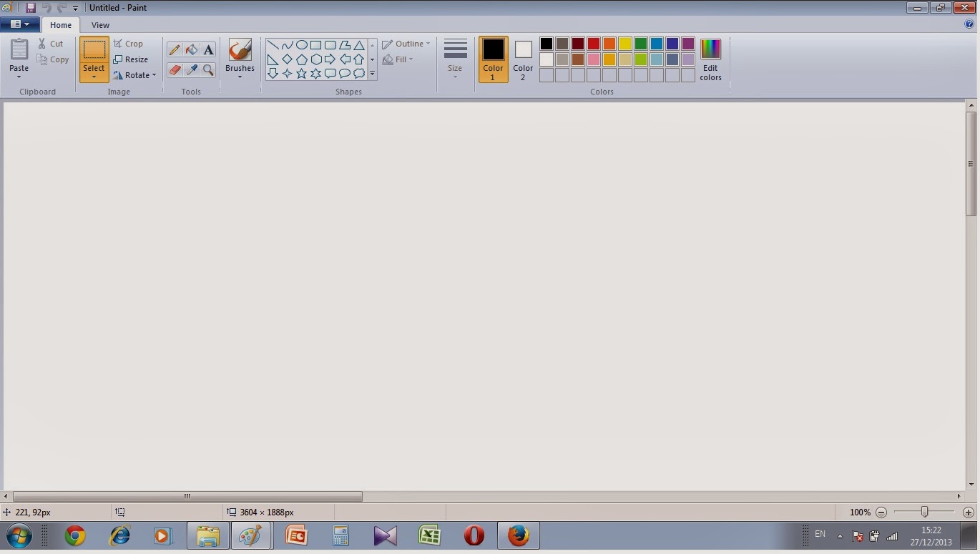Pick the yellow palette swatch
Image resolution: width=980 pixels, height=554 pixels.
click(x=625, y=44)
